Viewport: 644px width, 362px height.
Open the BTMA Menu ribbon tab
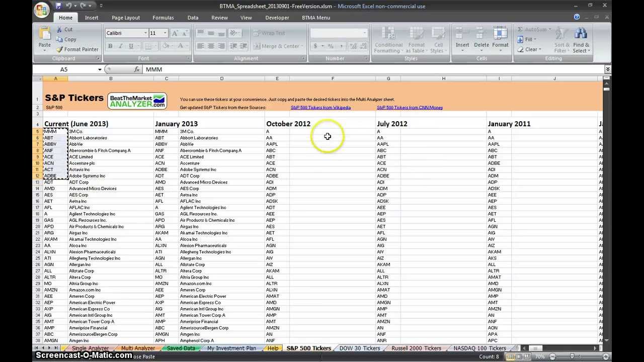316,18
